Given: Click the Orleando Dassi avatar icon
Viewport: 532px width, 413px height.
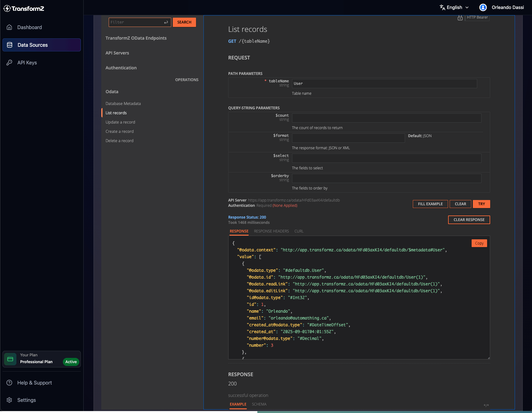Looking at the screenshot, I should coord(482,7).
